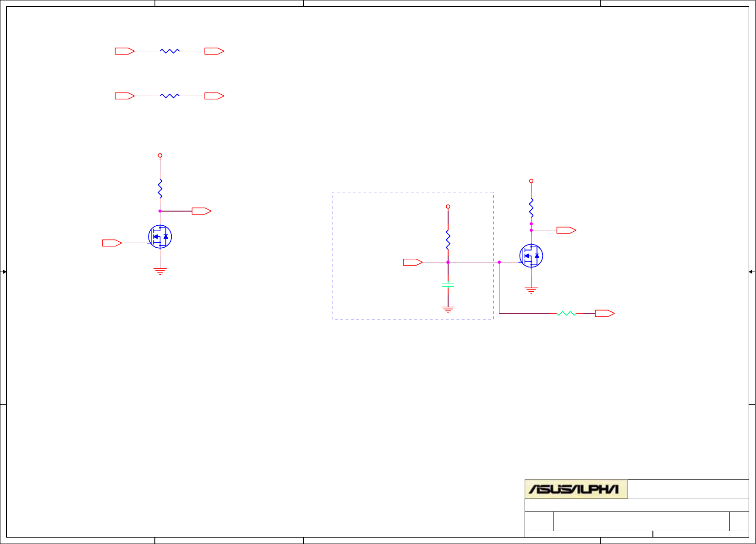Select the pull-up resistor above the MOSFET beside the dashed box
The width and height of the screenshot is (756, 544).
click(x=531, y=208)
